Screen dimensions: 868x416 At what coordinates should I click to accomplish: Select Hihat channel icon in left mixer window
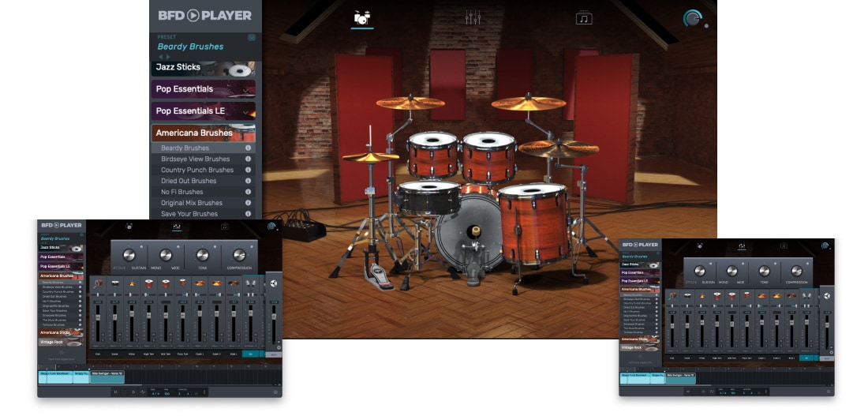[132, 283]
